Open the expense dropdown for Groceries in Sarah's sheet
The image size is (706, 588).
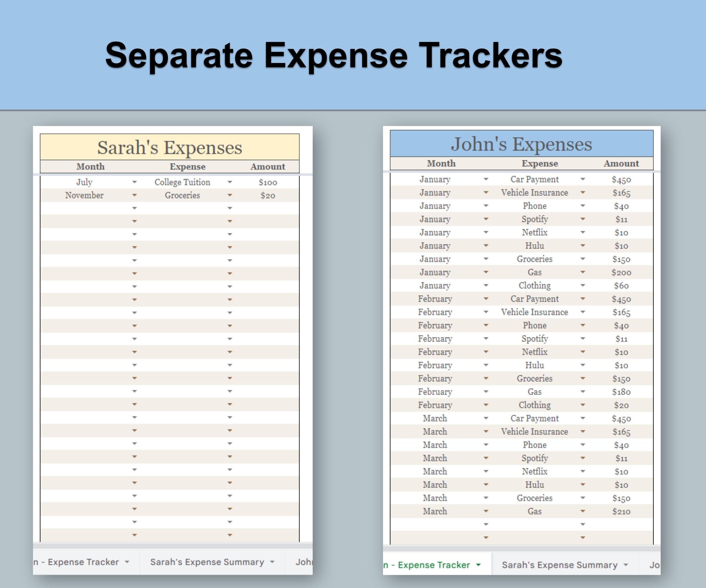230,195
